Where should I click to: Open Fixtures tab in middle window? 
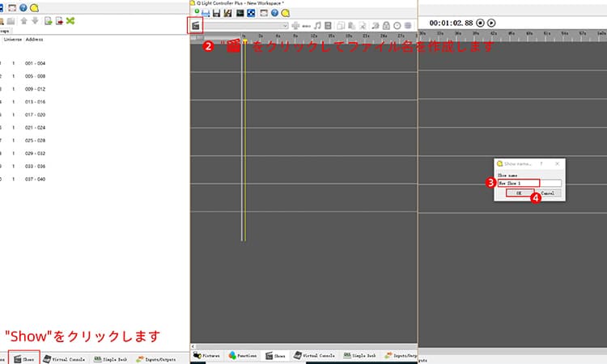click(x=206, y=355)
